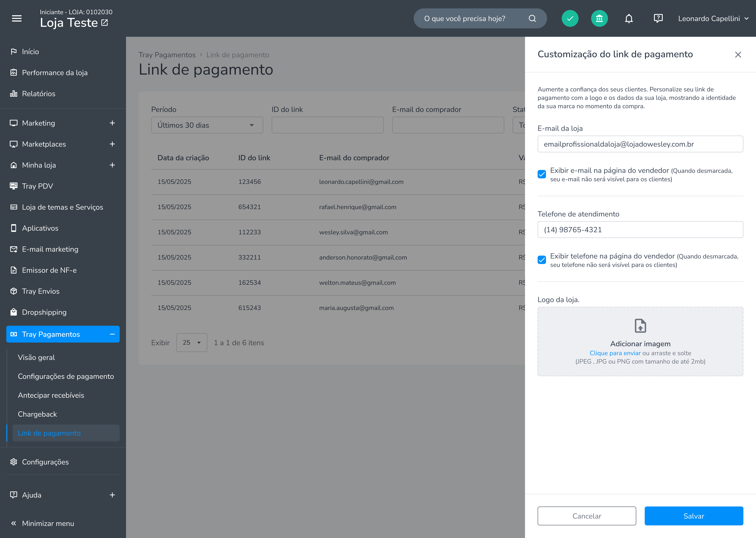
Task: Click the green checkmark status icon
Action: (x=570, y=19)
